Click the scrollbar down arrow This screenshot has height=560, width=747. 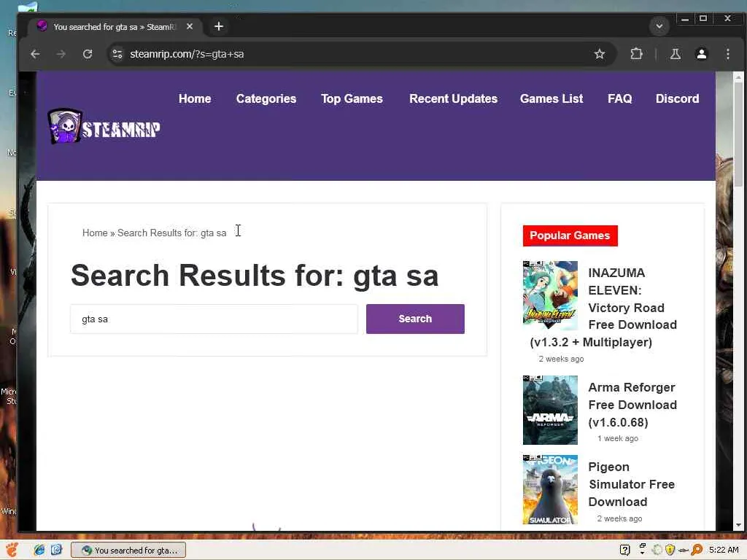[738, 525]
